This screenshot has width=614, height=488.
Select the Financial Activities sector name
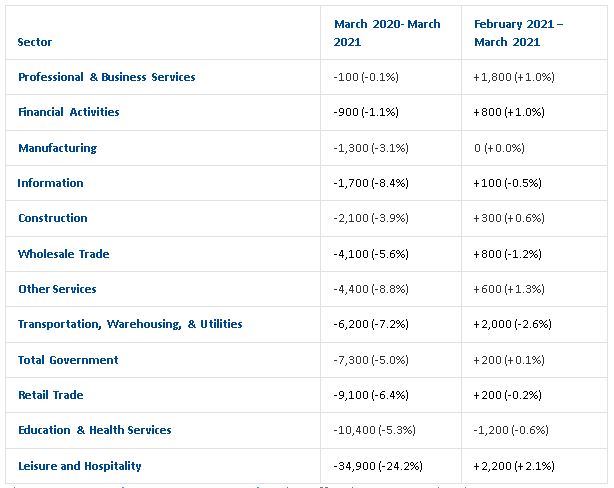[68, 112]
